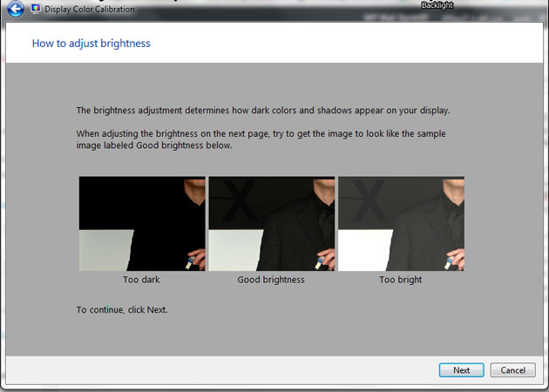The height and width of the screenshot is (392, 549).
Task: Click the sentence about dark colors and shadows
Action: point(263,111)
